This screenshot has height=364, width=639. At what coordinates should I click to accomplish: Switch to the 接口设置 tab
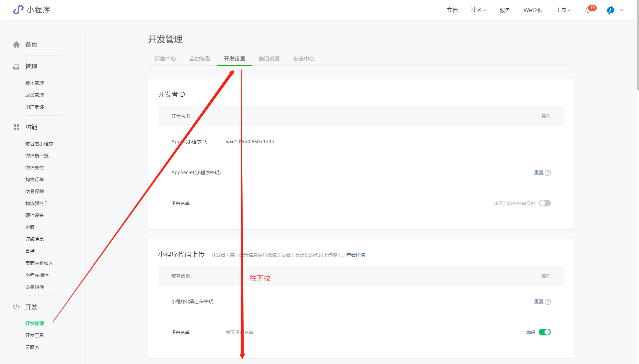pyautogui.click(x=269, y=59)
